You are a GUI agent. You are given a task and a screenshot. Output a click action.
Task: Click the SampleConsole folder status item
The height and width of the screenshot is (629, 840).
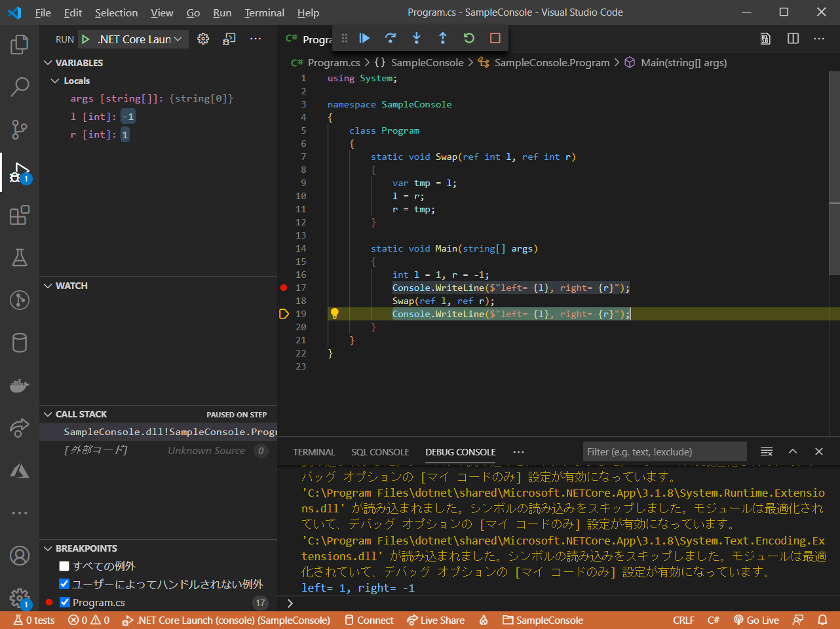pos(543,620)
